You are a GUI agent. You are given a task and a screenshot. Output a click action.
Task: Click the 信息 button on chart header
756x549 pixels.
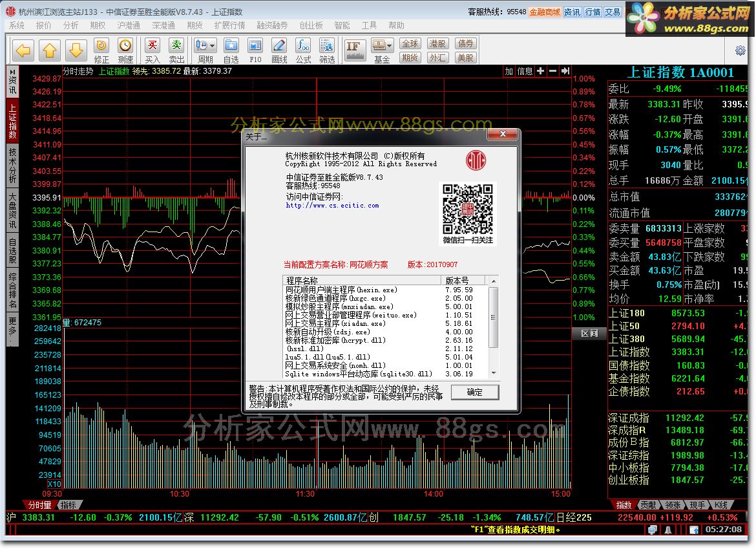tap(525, 71)
